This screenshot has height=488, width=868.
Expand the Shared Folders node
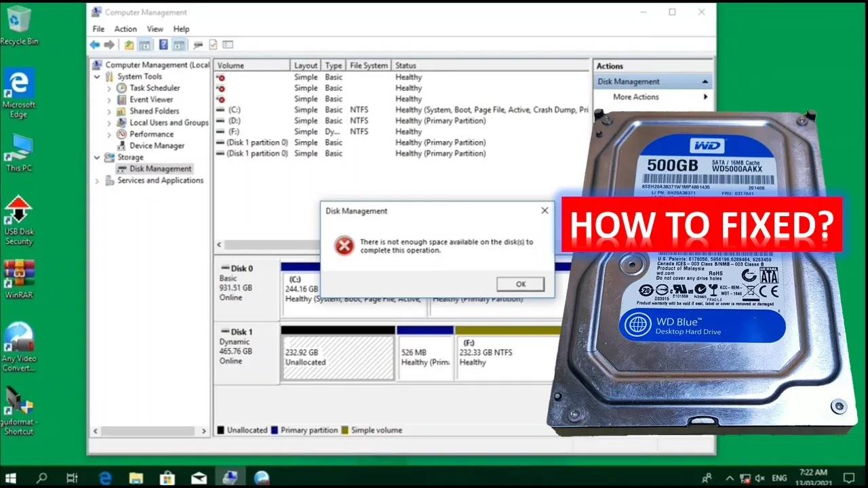tap(109, 111)
